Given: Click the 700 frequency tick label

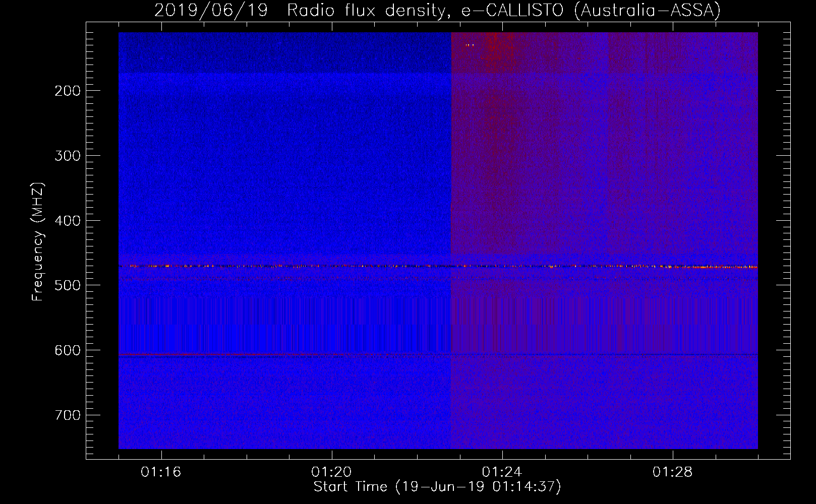Looking at the screenshot, I should pyautogui.click(x=68, y=415).
